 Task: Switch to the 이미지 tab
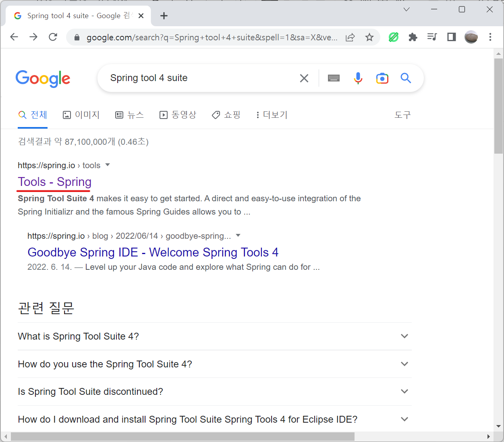click(81, 115)
